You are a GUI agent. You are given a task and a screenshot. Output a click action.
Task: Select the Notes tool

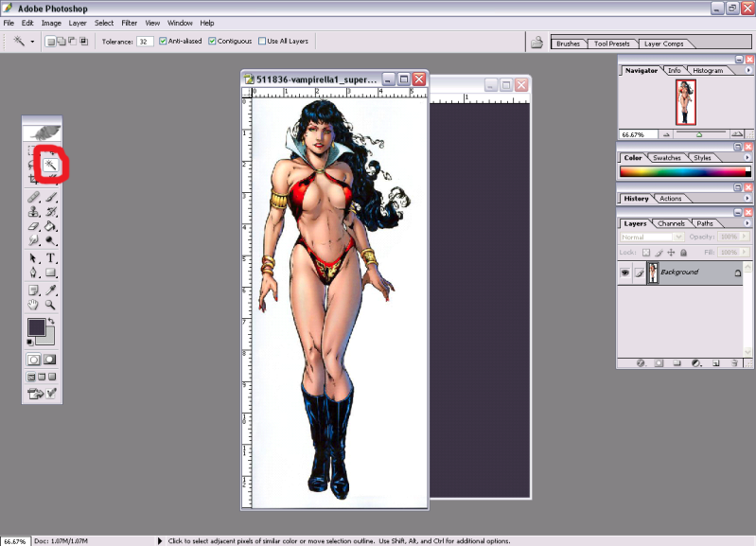pyautogui.click(x=33, y=291)
